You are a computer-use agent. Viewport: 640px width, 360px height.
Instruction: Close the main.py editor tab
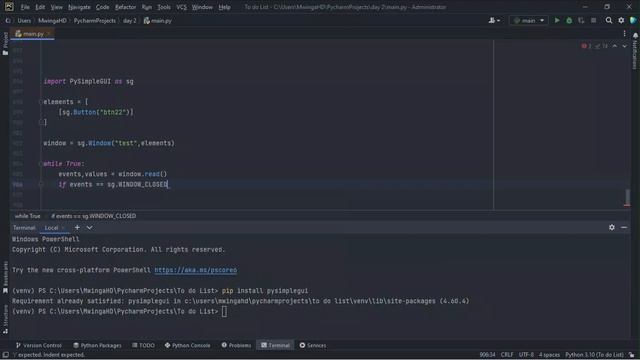pos(49,34)
